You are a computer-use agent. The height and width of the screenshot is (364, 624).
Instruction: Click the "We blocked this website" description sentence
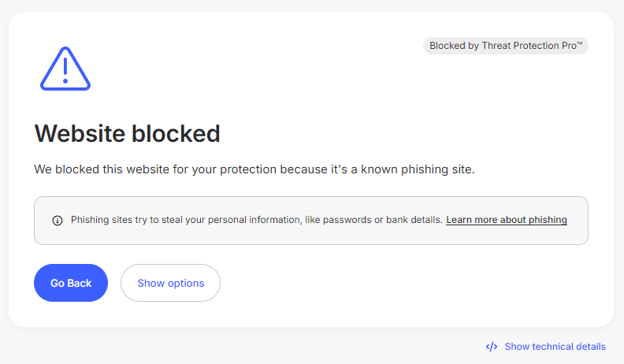point(254,169)
